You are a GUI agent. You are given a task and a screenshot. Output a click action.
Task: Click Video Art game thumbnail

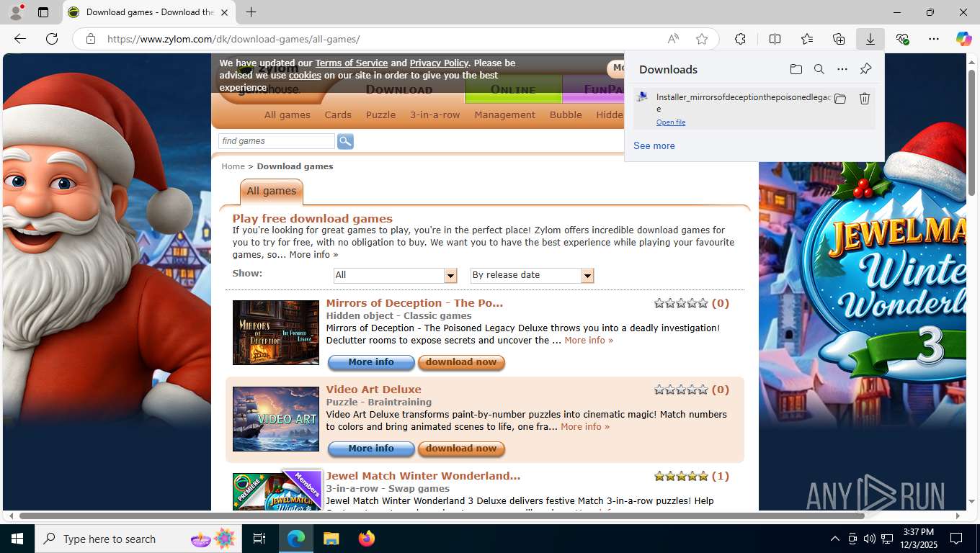coord(275,419)
